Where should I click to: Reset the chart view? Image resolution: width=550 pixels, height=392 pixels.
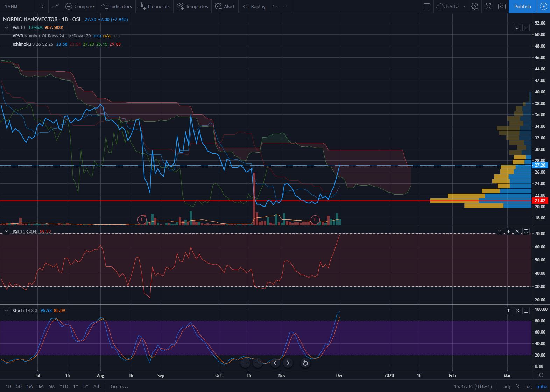[x=305, y=363]
